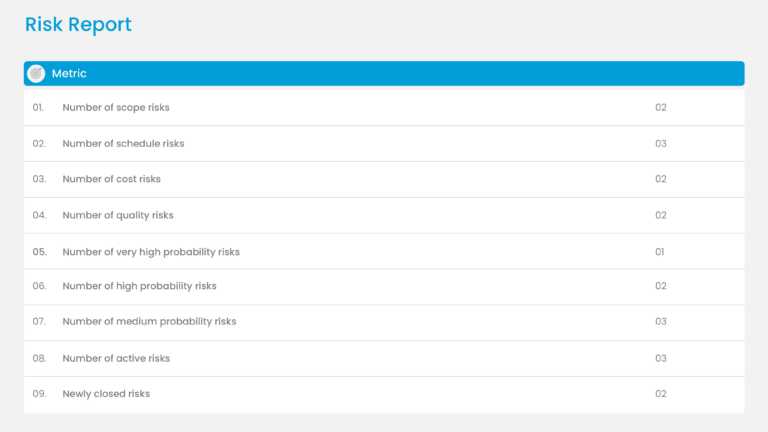The width and height of the screenshot is (768, 432).
Task: Click value 02 in scope risks row
Action: pos(661,107)
